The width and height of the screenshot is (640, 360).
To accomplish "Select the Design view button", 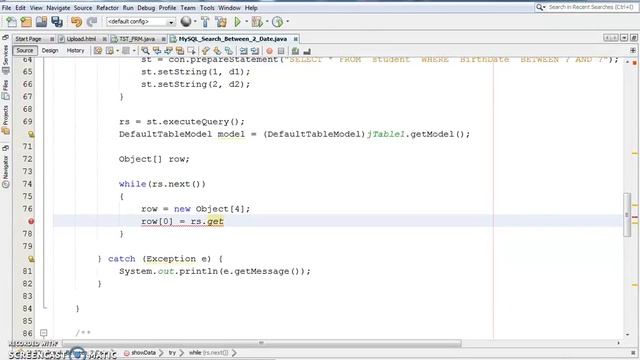I will pyautogui.click(x=50, y=51).
